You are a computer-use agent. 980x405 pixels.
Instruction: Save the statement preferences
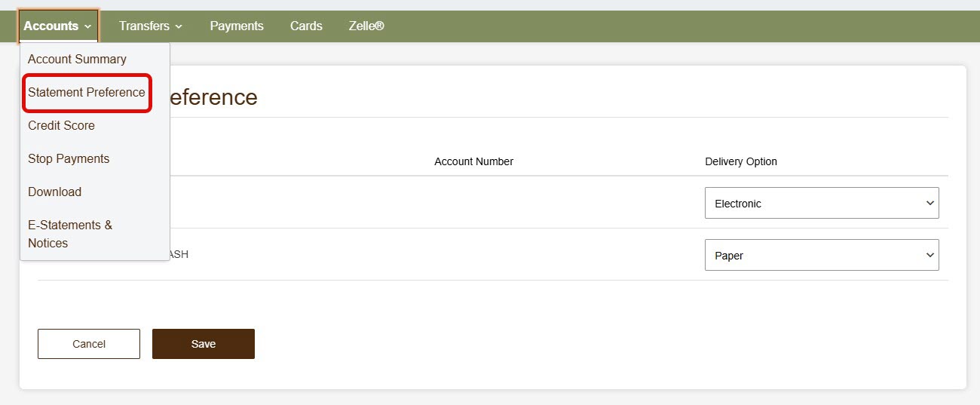204,344
